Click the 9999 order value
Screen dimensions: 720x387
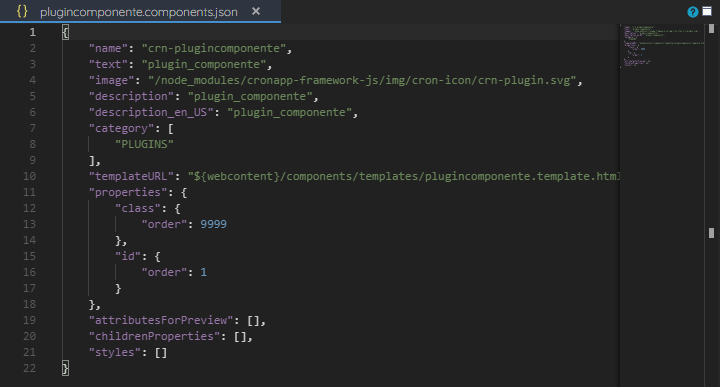[214, 224]
